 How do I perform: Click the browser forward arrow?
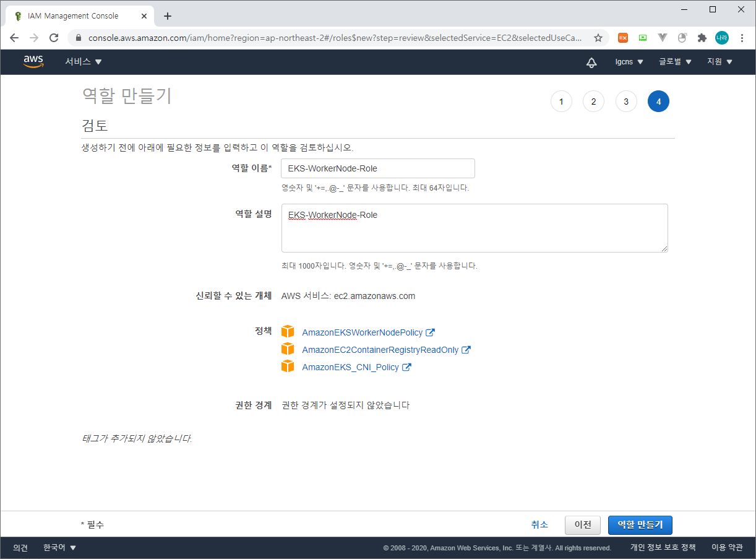tap(34, 38)
